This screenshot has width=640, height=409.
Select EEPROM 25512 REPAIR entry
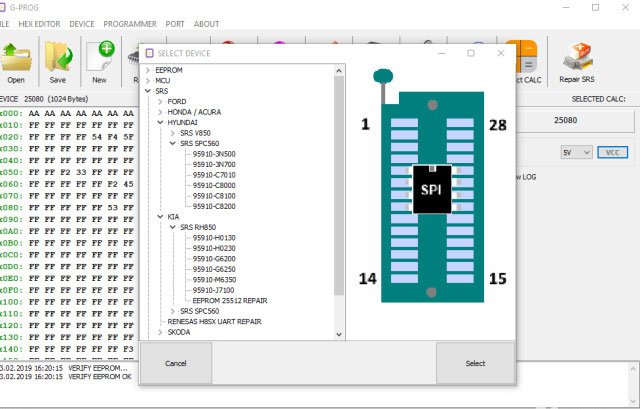[230, 301]
